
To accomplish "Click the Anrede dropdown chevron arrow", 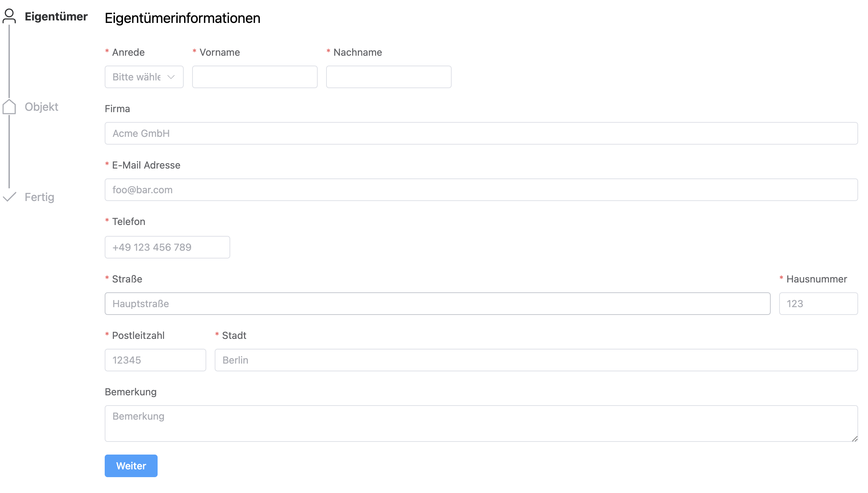I will pyautogui.click(x=171, y=77).
